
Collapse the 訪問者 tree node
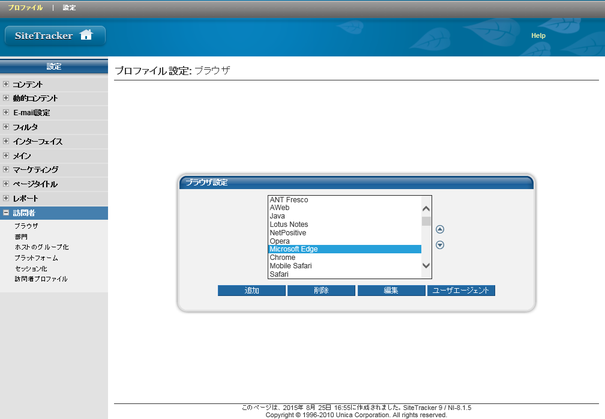point(6,213)
